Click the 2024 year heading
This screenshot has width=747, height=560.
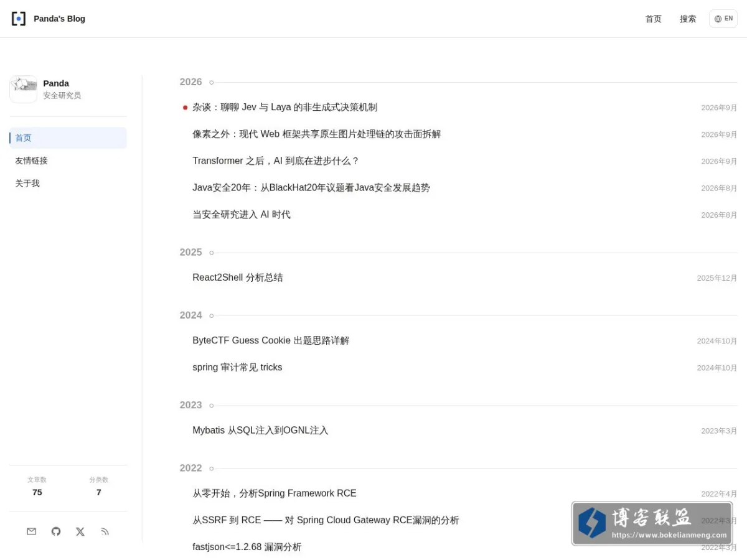tap(190, 315)
